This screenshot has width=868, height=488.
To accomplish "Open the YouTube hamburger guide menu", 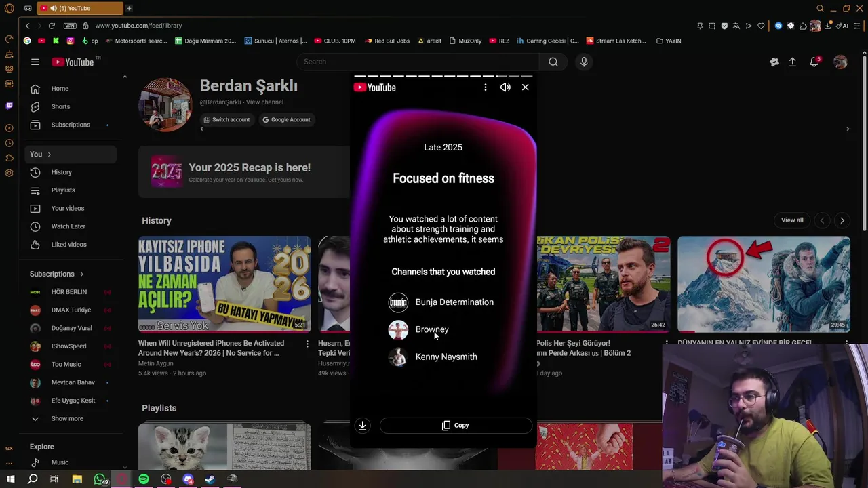I will coord(35,62).
